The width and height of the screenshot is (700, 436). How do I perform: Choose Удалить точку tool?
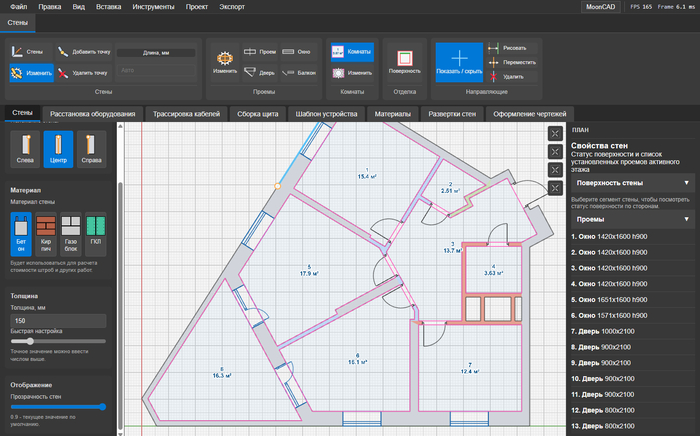(84, 73)
